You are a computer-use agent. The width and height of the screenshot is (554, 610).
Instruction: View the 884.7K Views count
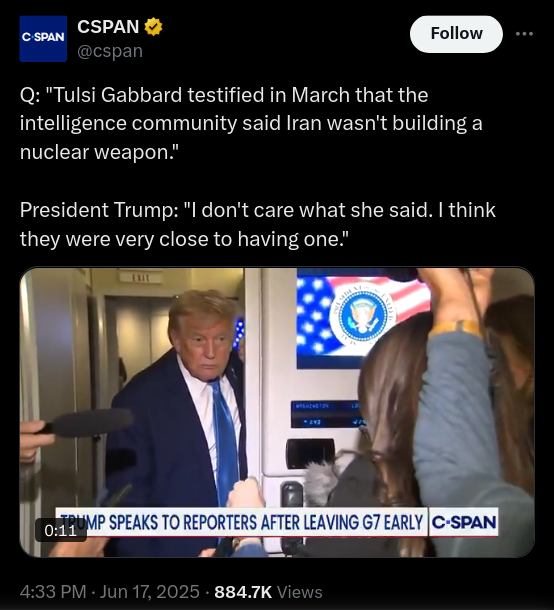[x=268, y=592]
